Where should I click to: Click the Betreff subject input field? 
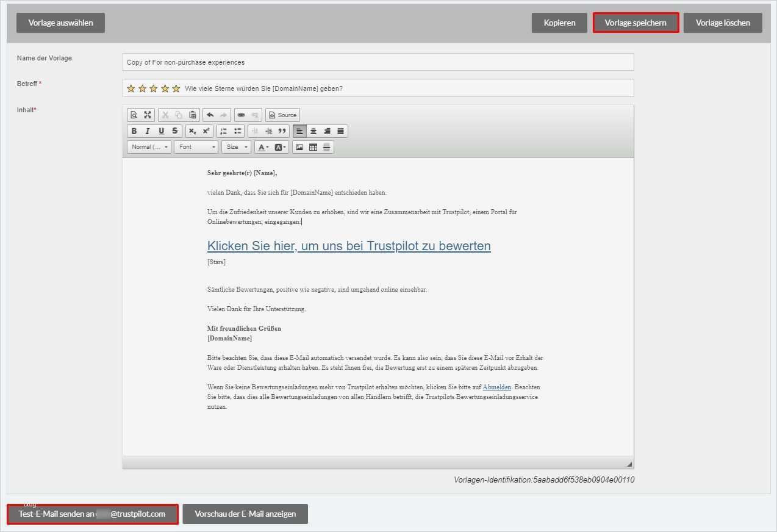tap(378, 88)
